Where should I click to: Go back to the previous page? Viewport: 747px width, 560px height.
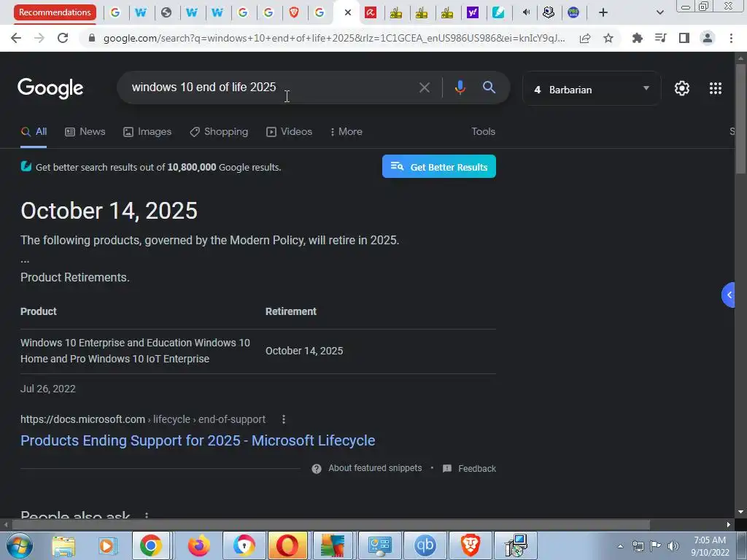click(x=16, y=38)
